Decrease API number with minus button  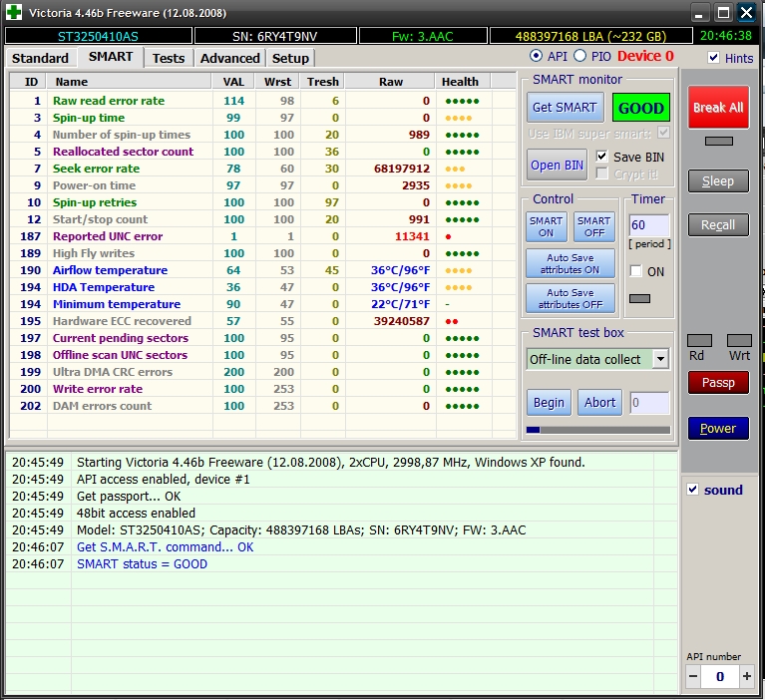693,676
